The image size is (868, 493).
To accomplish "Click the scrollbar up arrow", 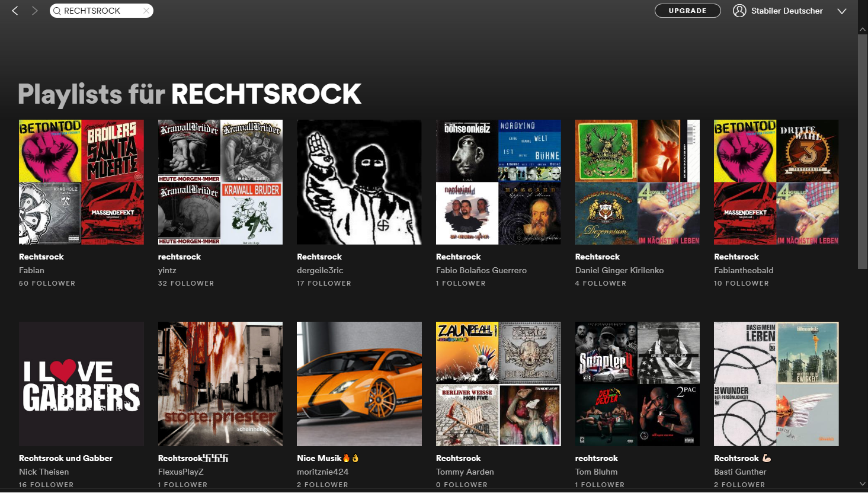I will 863,29.
